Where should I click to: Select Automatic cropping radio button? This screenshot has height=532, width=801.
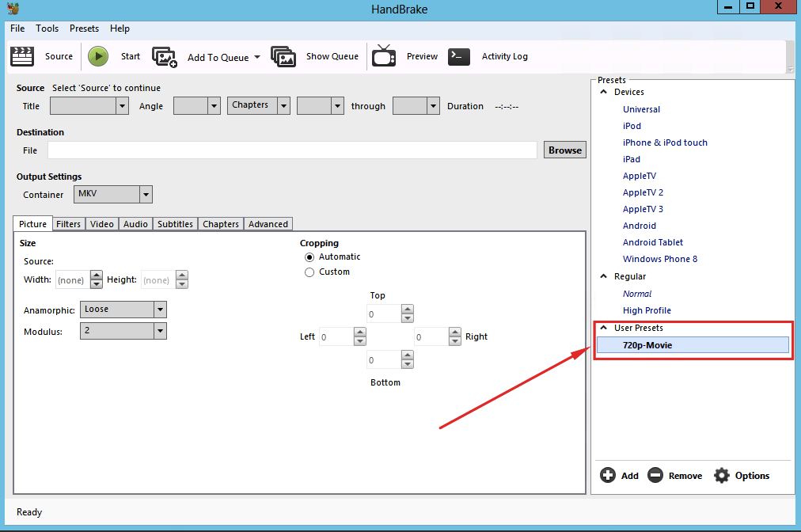[309, 257]
